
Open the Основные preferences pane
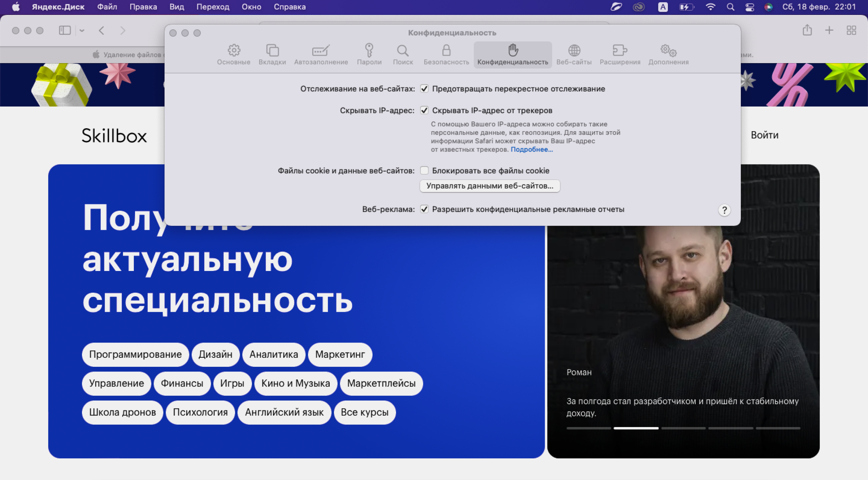(x=234, y=55)
